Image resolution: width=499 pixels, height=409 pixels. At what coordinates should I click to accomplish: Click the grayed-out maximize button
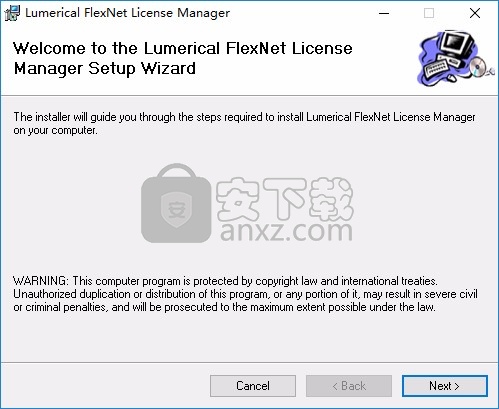click(x=429, y=13)
